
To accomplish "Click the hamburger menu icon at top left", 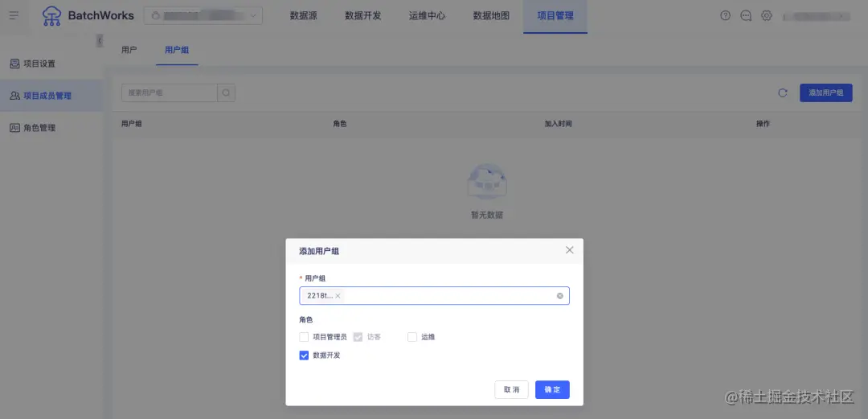I will tap(14, 15).
